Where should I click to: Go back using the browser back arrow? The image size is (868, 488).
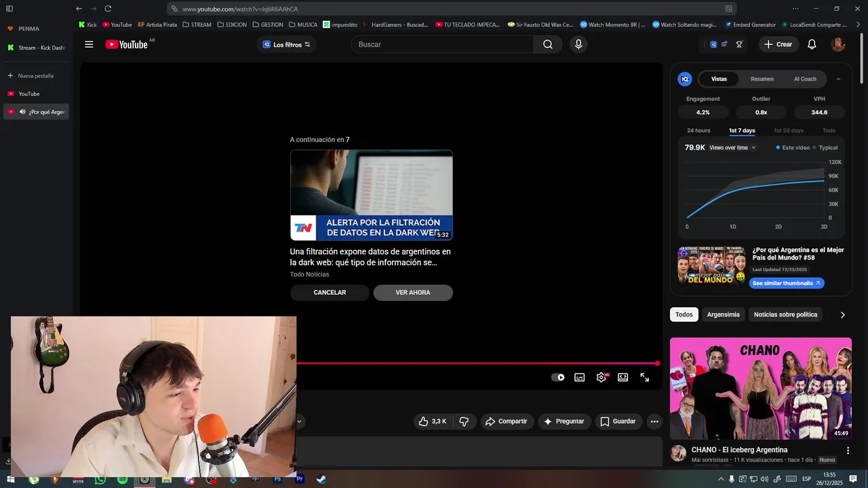pos(79,9)
